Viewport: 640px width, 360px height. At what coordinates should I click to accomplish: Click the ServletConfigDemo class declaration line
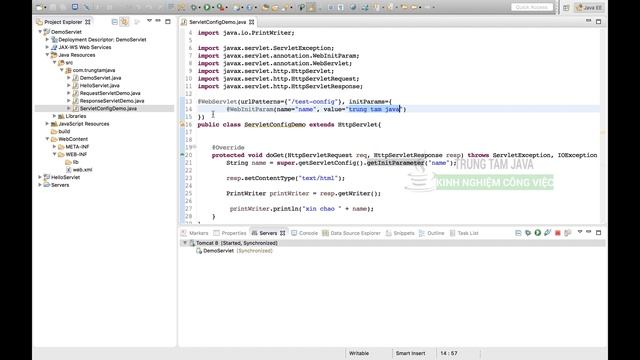(x=289, y=124)
